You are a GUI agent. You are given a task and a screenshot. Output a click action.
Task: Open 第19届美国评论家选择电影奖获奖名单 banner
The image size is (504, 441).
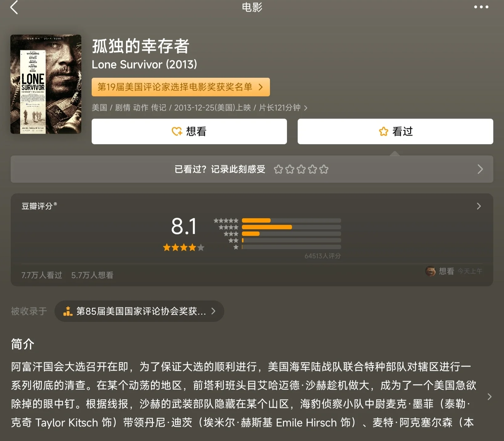point(181,87)
